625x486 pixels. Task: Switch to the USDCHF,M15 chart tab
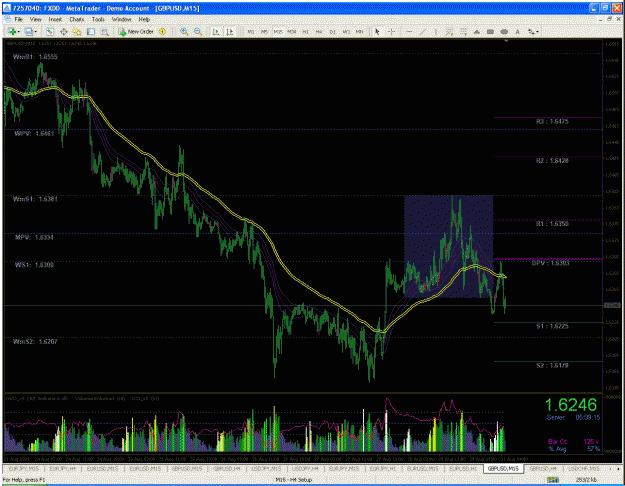point(584,468)
